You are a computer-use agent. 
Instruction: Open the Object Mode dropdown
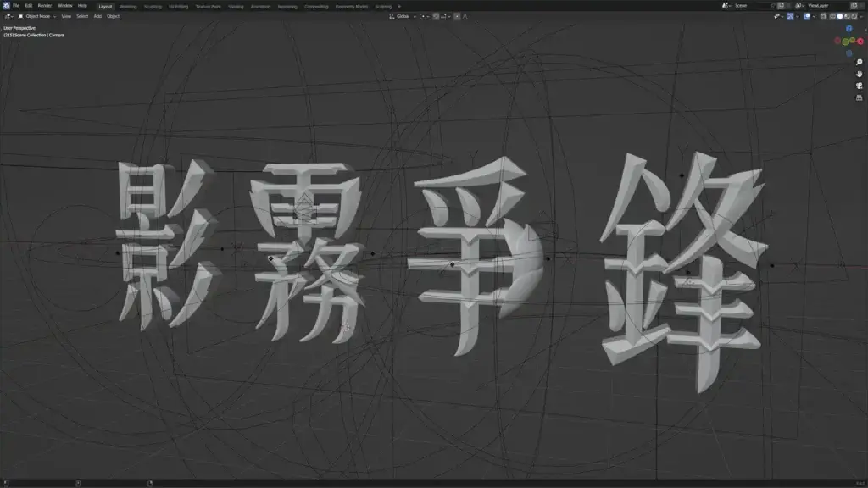pyautogui.click(x=37, y=16)
